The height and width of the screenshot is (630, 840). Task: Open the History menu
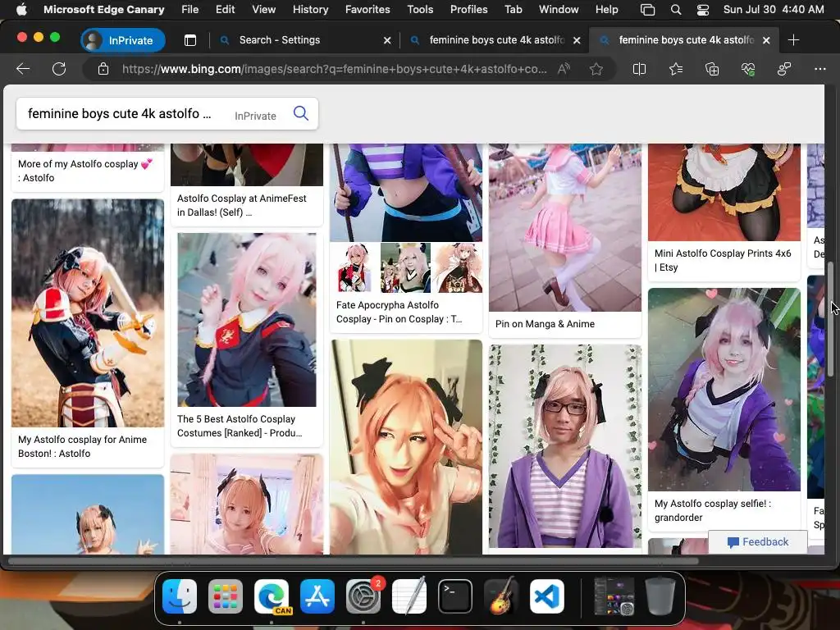pos(310,10)
